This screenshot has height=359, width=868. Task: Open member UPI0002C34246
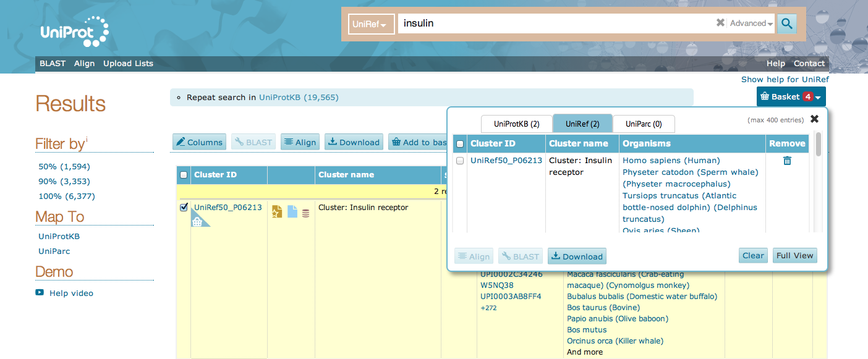511,274
